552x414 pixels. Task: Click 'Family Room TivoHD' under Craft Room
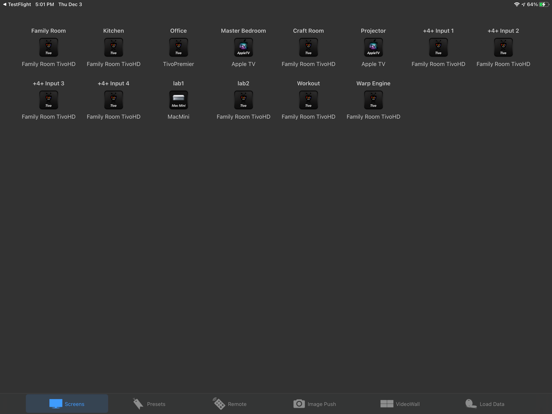click(308, 64)
